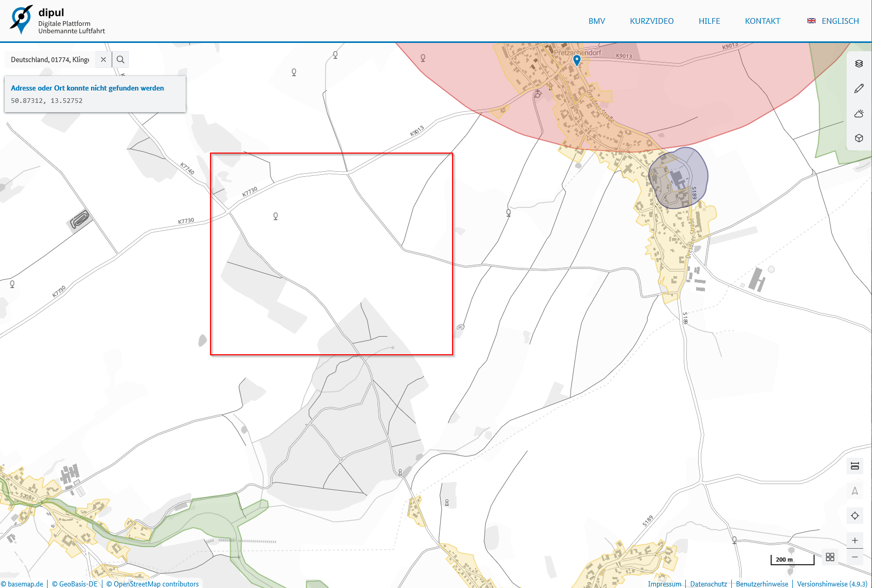Center map on my location
Viewport: 872px width, 588px height.
point(854,516)
